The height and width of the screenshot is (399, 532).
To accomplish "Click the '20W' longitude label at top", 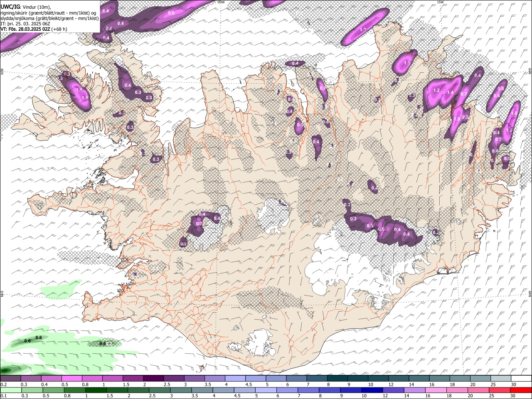I will click(x=221, y=2).
